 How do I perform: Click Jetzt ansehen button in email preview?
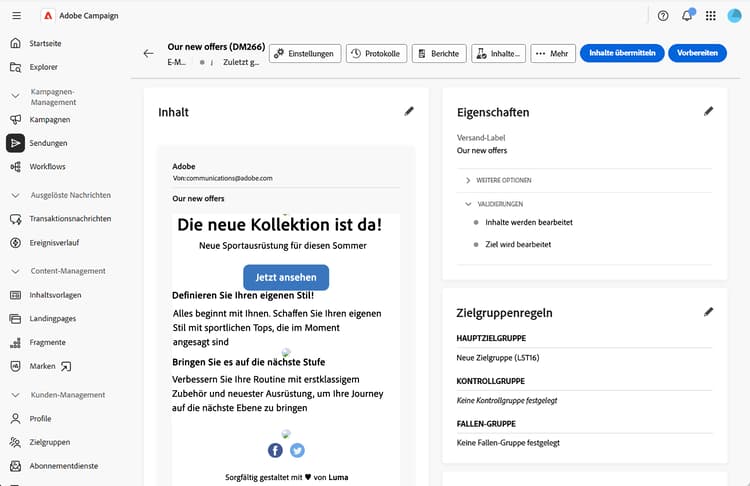pos(286,277)
